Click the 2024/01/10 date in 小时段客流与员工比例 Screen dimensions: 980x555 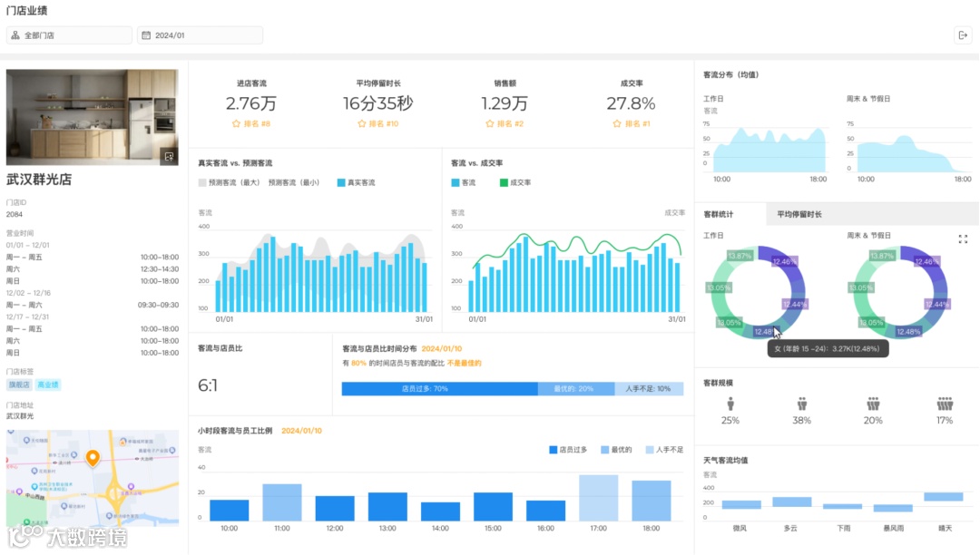click(301, 431)
